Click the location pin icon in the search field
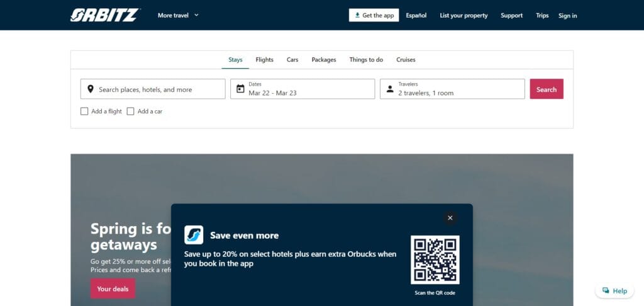 91,89
